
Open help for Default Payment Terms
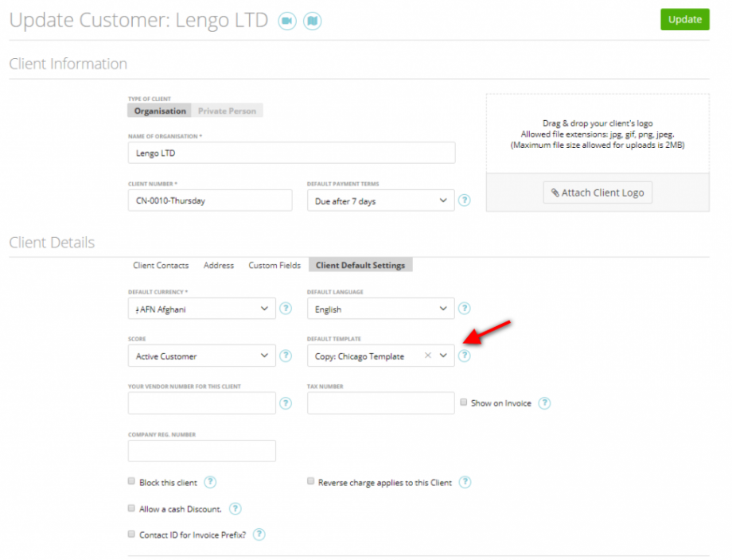[x=465, y=200]
